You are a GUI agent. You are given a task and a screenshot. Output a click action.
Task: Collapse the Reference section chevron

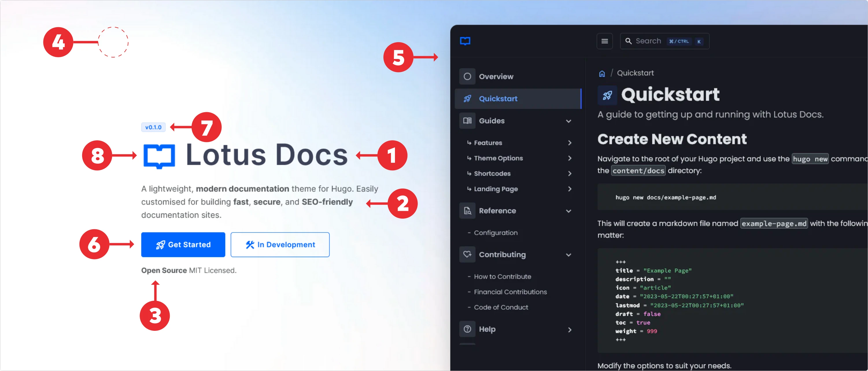click(568, 211)
